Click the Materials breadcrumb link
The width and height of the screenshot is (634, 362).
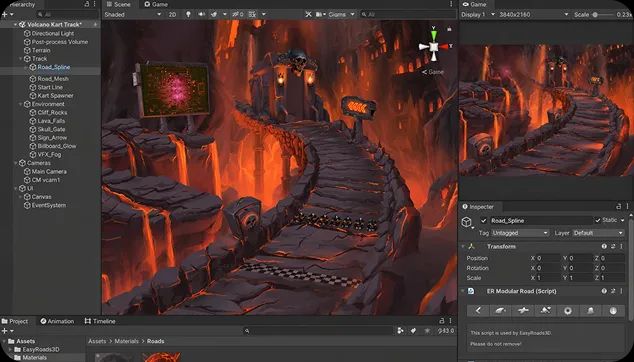(x=127, y=341)
